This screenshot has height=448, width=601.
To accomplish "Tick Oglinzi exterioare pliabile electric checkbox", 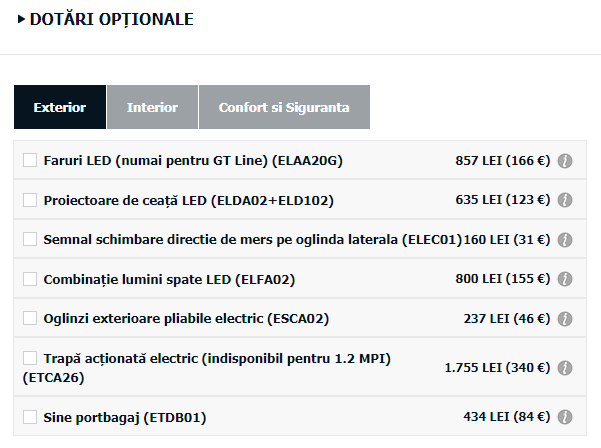I will point(30,318).
